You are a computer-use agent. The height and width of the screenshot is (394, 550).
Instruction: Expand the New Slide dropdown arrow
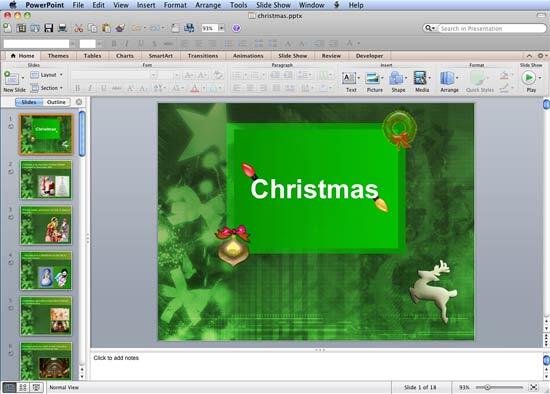[23, 78]
